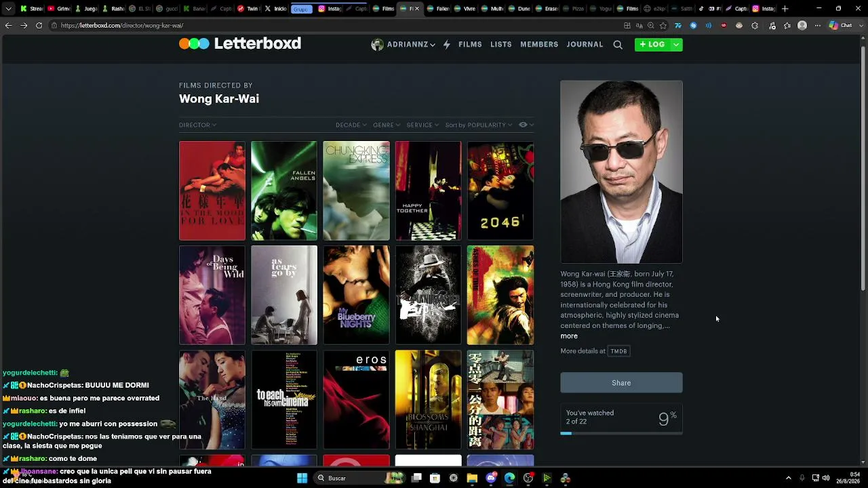Switch to the Vivre browser tab
Screen dimensions: 868x488
tap(465, 9)
